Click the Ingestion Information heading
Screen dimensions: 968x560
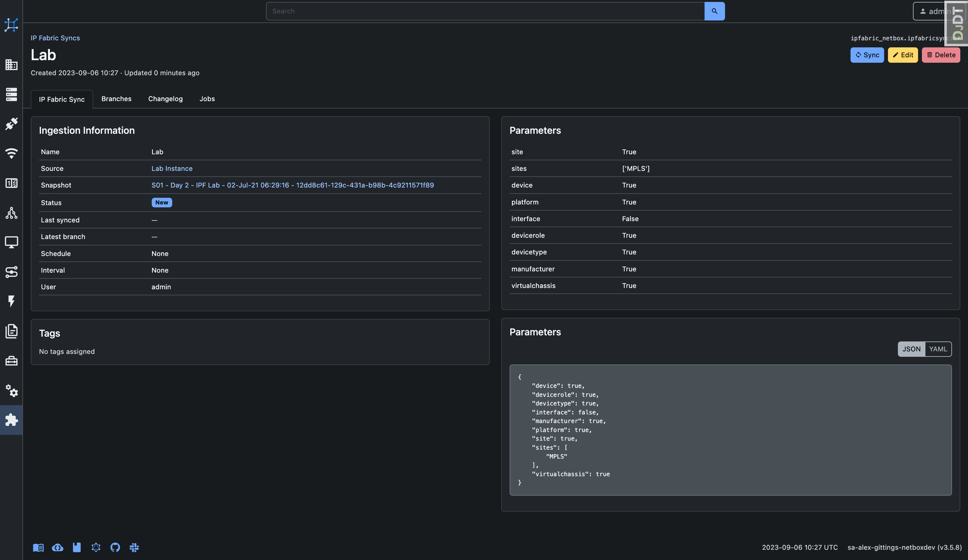[87, 130]
